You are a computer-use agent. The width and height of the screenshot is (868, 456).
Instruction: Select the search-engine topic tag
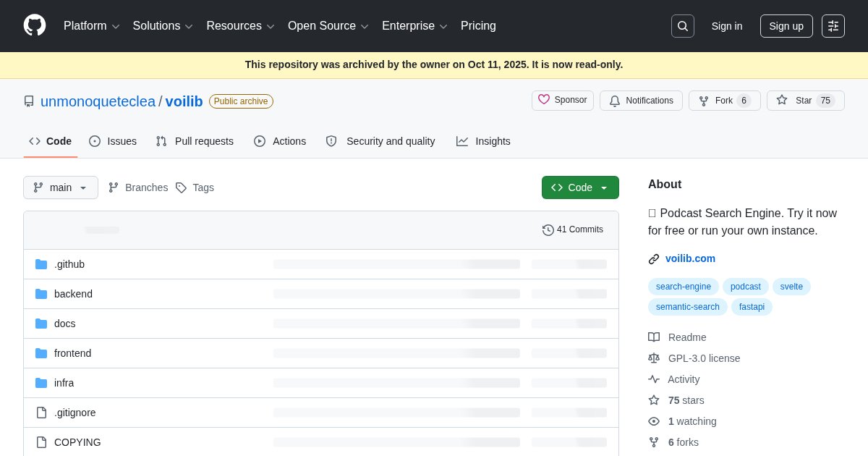(684, 287)
